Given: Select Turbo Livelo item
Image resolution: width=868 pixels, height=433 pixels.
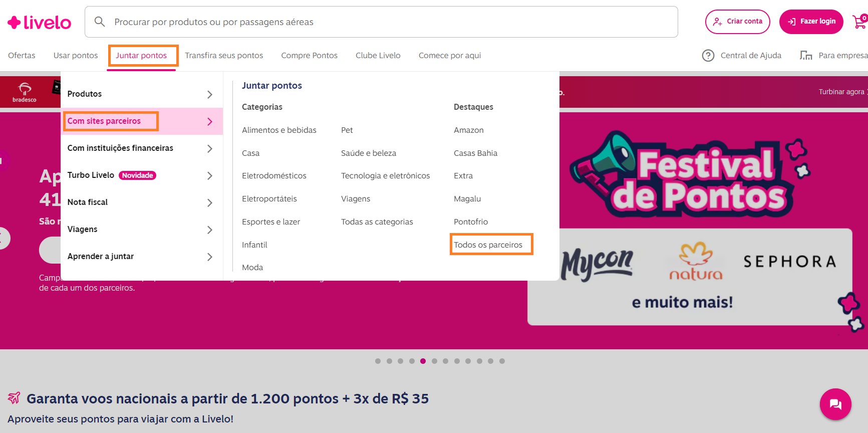Looking at the screenshot, I should 91,175.
